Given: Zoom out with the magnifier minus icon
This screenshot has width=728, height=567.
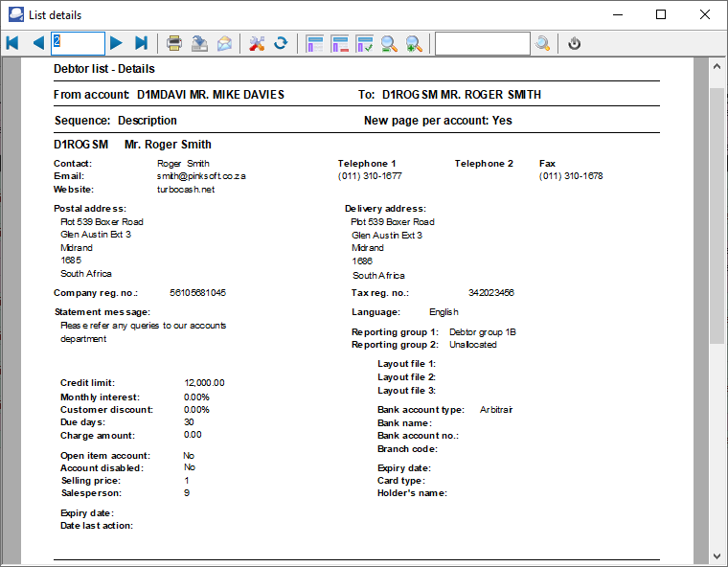Looking at the screenshot, I should point(389,43).
